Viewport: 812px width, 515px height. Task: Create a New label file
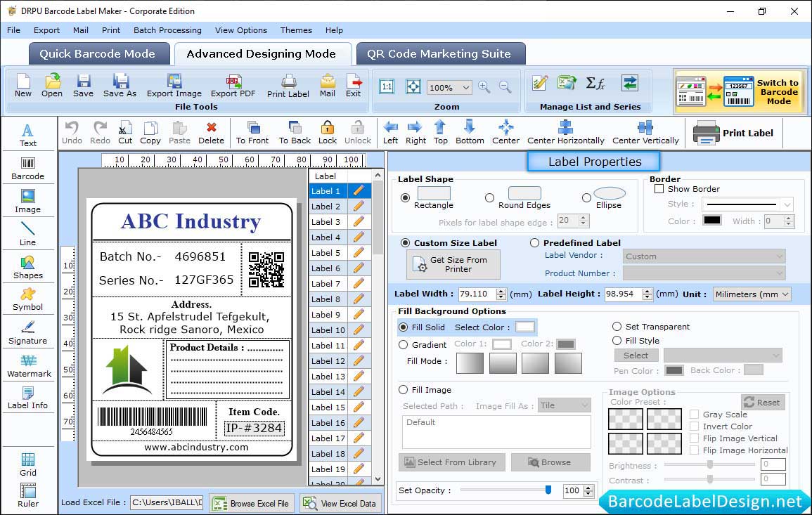(22, 86)
